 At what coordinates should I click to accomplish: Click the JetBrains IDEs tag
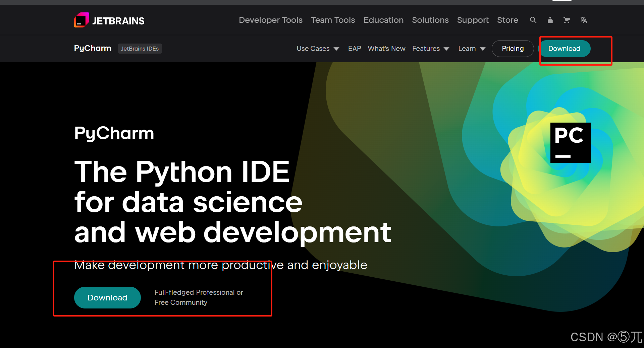tap(140, 49)
